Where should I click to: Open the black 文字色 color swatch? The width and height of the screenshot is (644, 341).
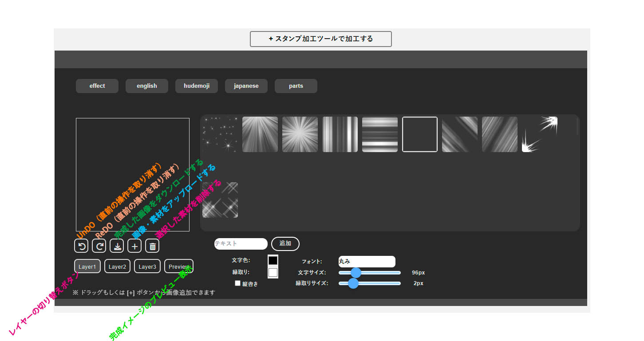273,261
